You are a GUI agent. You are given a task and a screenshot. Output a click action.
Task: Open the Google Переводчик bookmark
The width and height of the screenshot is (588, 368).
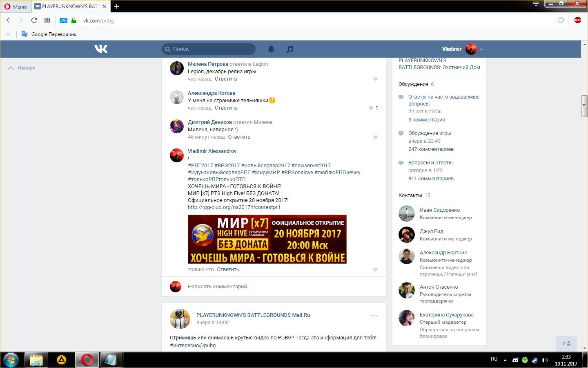point(49,34)
